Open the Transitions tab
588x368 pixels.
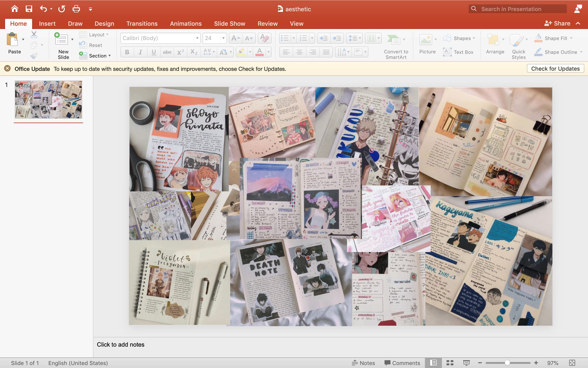pos(142,24)
